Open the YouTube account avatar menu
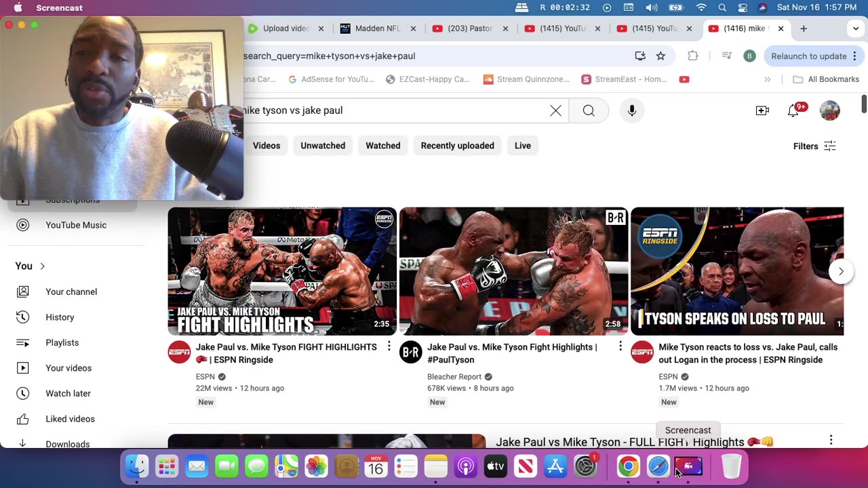868x488 pixels. tap(830, 110)
